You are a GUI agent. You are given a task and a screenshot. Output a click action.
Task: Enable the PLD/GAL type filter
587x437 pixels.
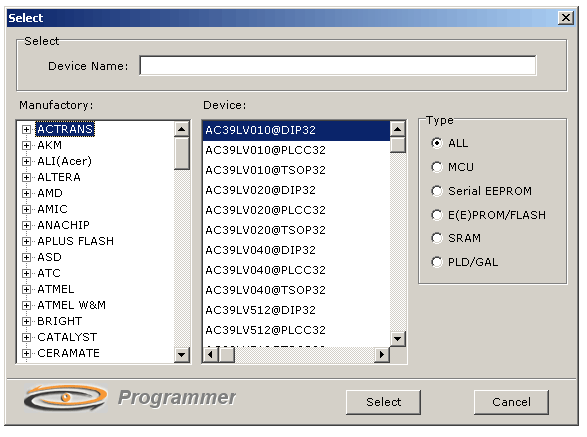coord(437,262)
